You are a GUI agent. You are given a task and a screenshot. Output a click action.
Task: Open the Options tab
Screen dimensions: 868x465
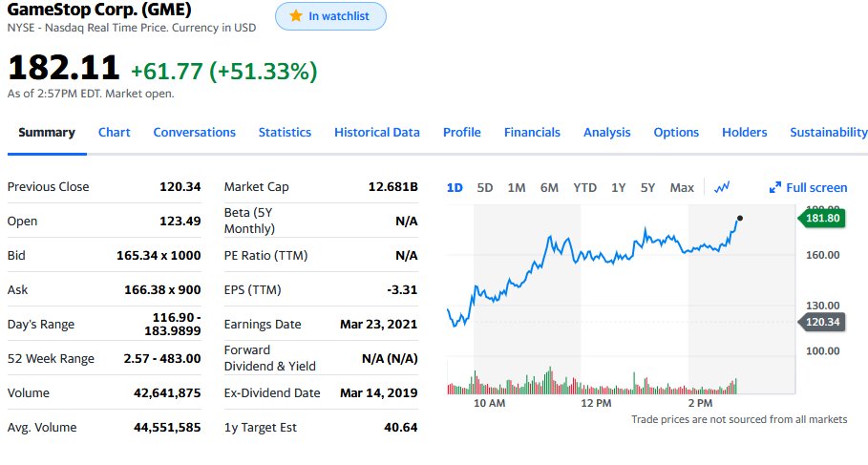(676, 133)
